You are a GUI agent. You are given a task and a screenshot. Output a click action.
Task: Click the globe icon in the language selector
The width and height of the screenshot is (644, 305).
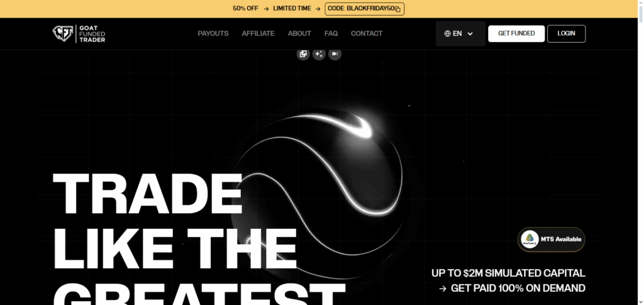point(447,34)
